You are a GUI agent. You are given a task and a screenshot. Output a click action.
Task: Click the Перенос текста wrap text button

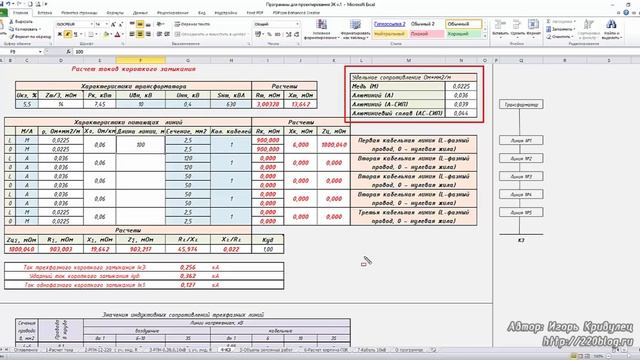click(193, 24)
